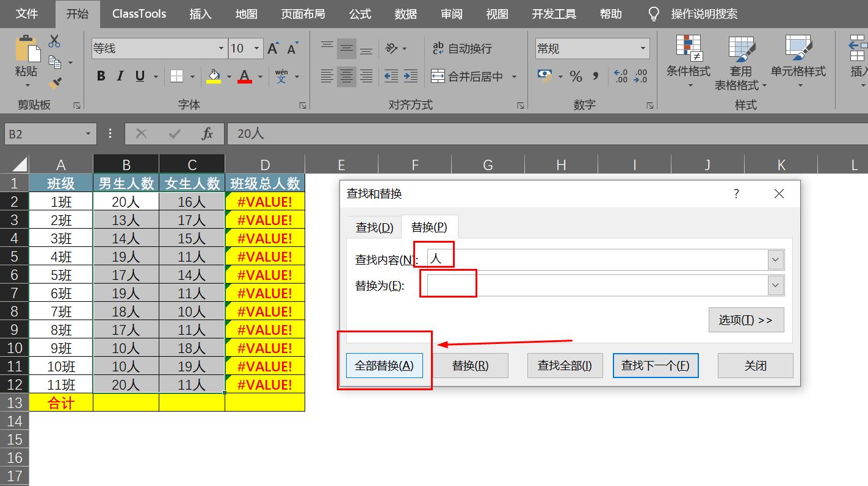Switch to the 公式 tab
The width and height of the screenshot is (868, 486).
(x=360, y=13)
